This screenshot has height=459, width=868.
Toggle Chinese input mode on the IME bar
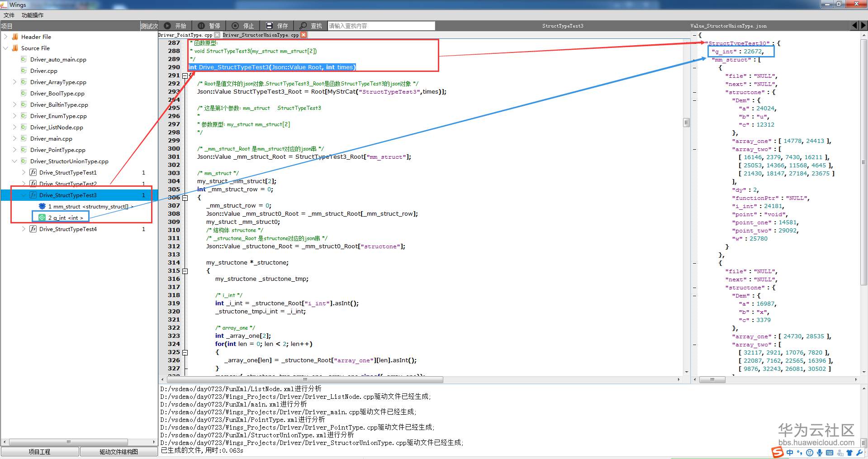coord(790,453)
